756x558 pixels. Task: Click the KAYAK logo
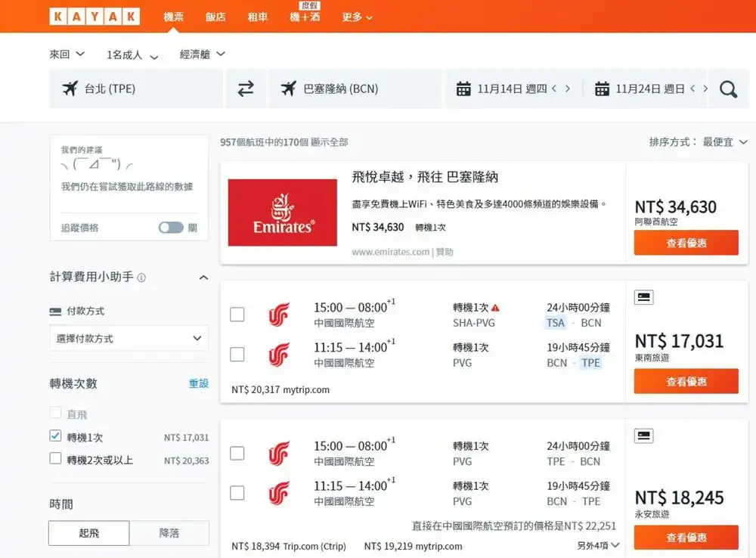click(94, 17)
